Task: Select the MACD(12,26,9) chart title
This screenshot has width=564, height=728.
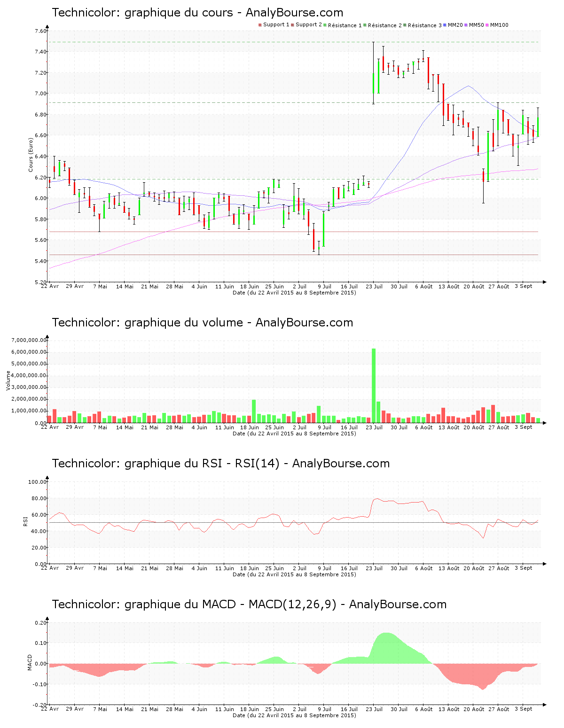Action: pyautogui.click(x=249, y=604)
